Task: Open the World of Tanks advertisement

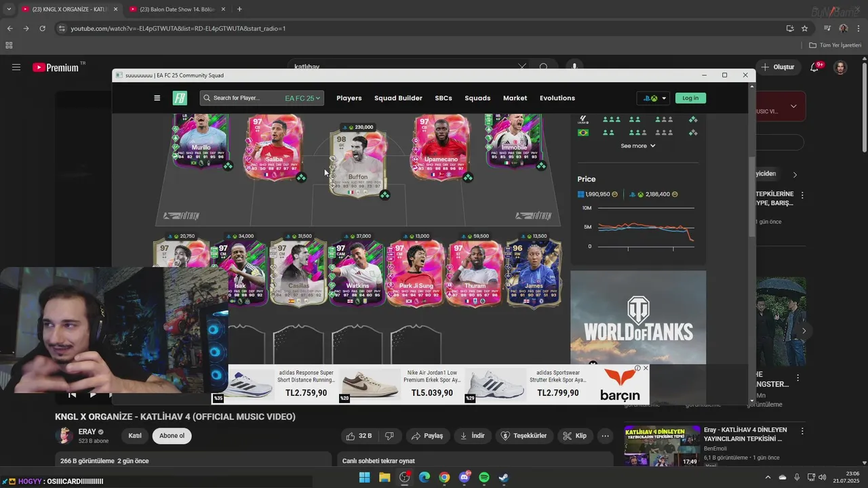Action: point(638,317)
